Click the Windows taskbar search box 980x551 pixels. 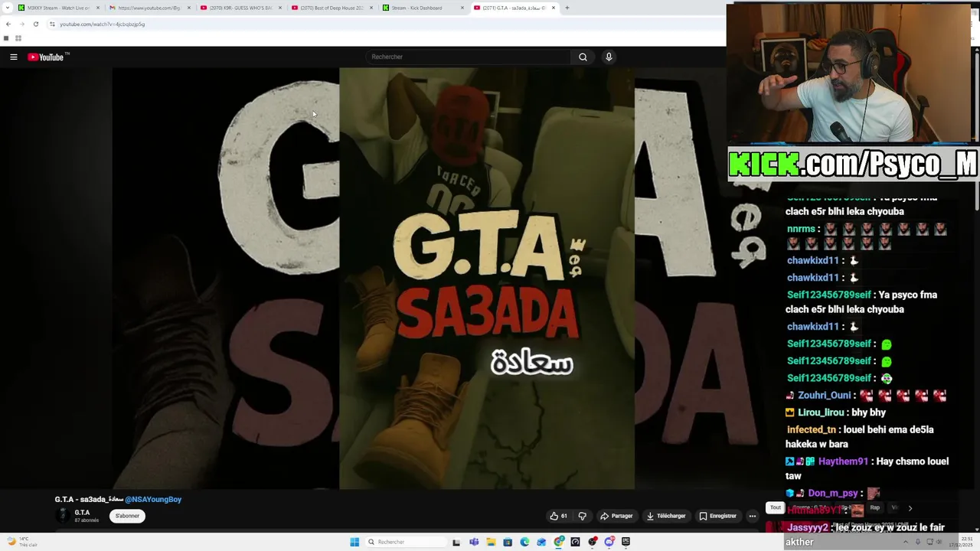(404, 542)
